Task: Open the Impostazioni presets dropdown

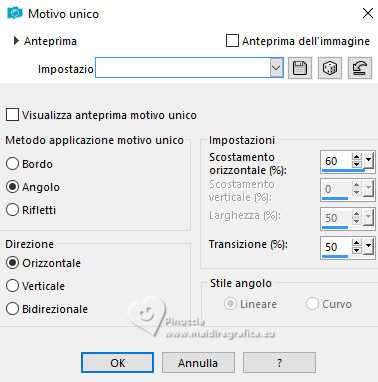Action: (276, 68)
